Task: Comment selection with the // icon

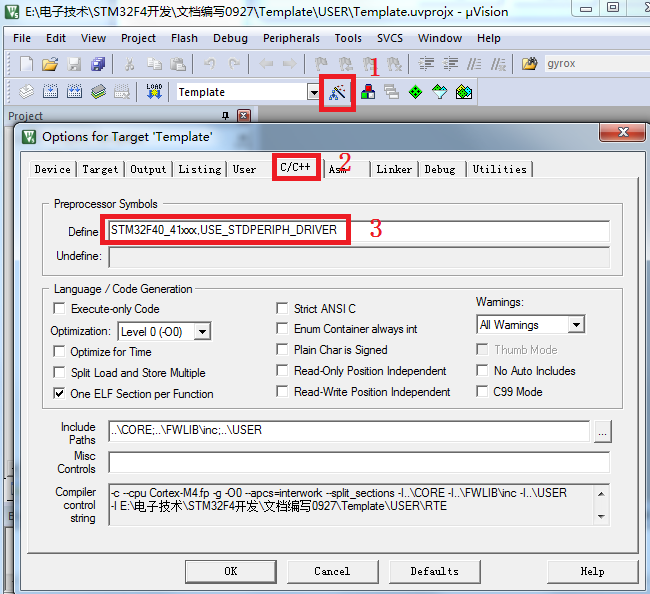Action: tap(474, 63)
